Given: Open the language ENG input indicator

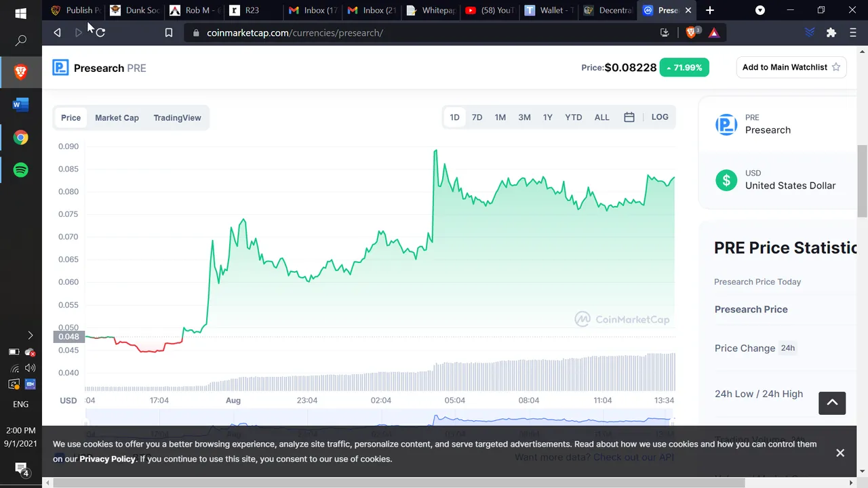Looking at the screenshot, I should (x=20, y=405).
